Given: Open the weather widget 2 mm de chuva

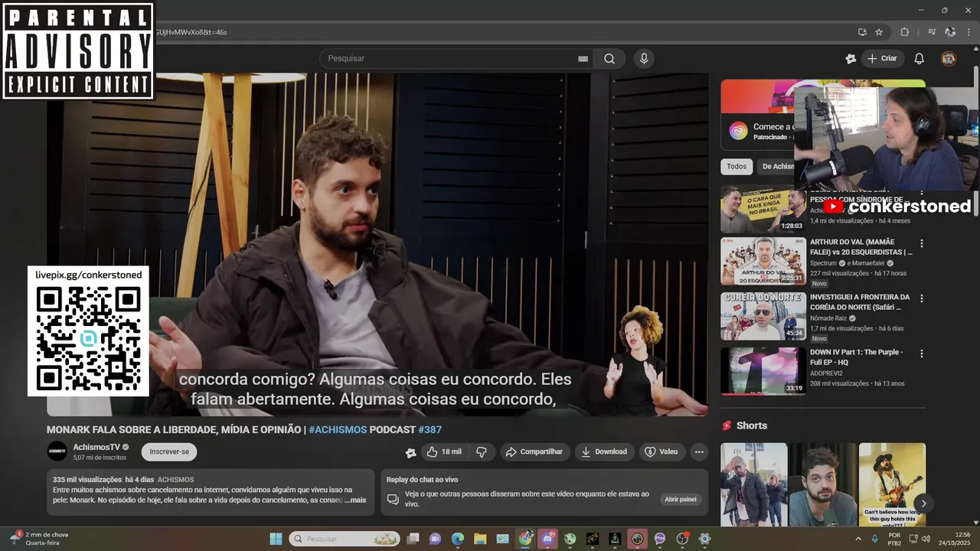Looking at the screenshot, I should (x=38, y=539).
